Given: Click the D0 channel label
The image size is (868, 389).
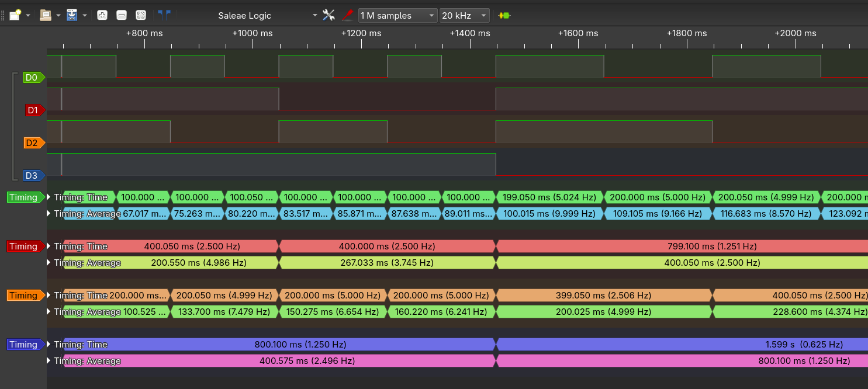Looking at the screenshot, I should [x=32, y=77].
